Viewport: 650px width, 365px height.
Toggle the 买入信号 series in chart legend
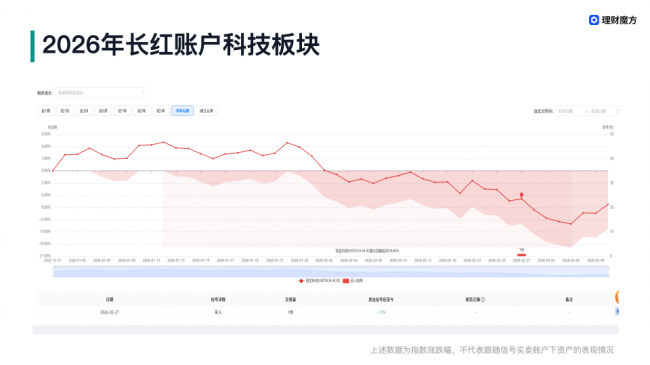pyautogui.click(x=353, y=281)
